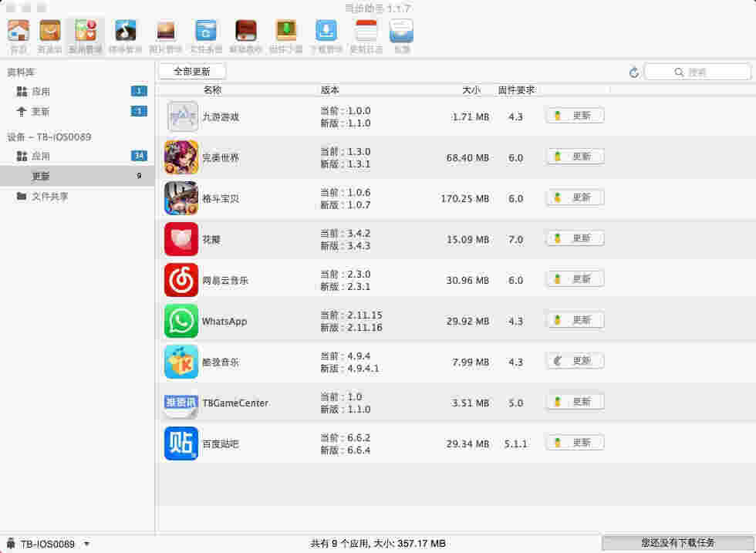Open the blue folder file system icon
Image resolution: width=756 pixels, height=553 pixels.
coord(206,31)
